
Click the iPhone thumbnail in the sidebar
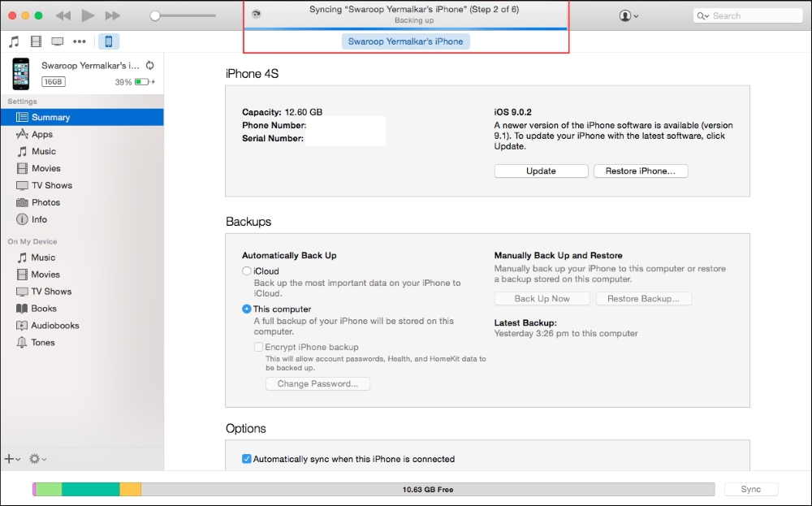(x=21, y=74)
